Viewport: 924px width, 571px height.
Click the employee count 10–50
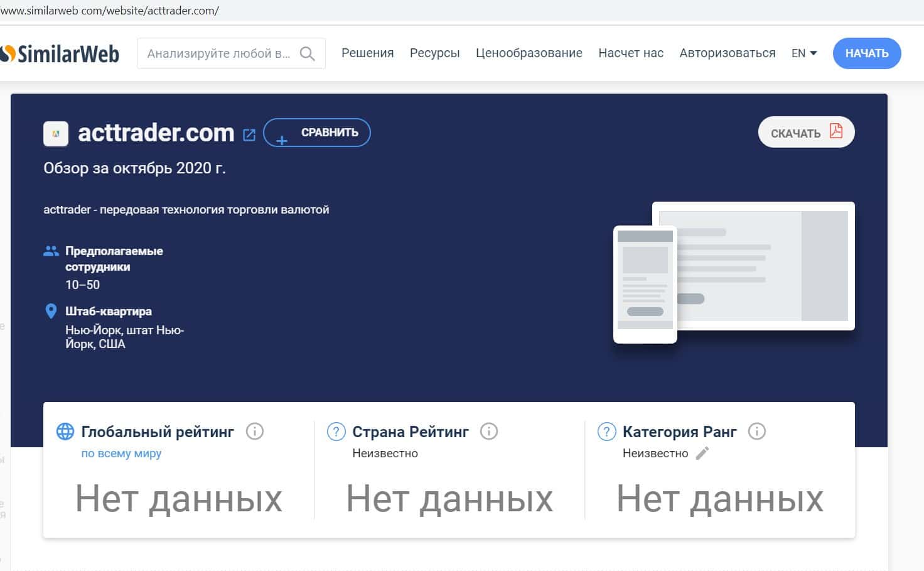[83, 285]
